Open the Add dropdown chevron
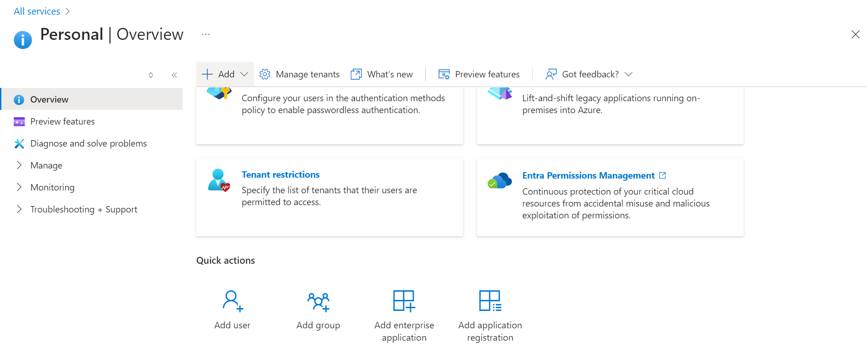The height and width of the screenshot is (348, 868). coord(244,74)
